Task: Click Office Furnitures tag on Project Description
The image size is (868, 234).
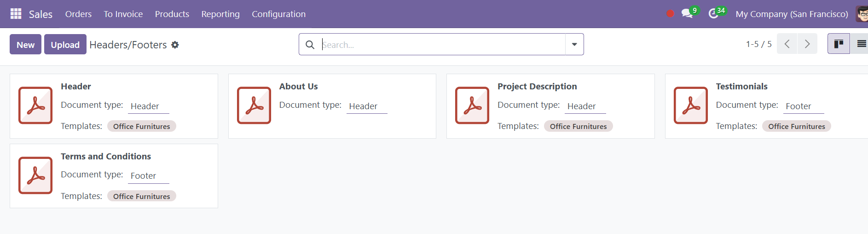Action: [x=578, y=126]
